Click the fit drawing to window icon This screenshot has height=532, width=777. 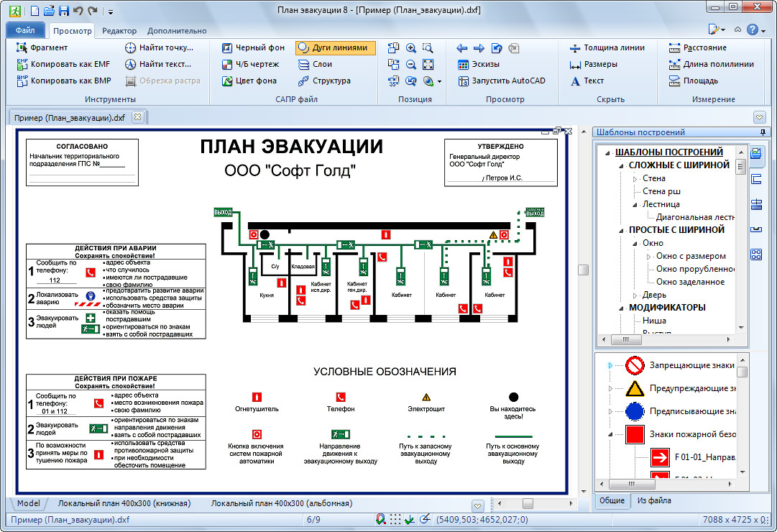click(x=428, y=65)
